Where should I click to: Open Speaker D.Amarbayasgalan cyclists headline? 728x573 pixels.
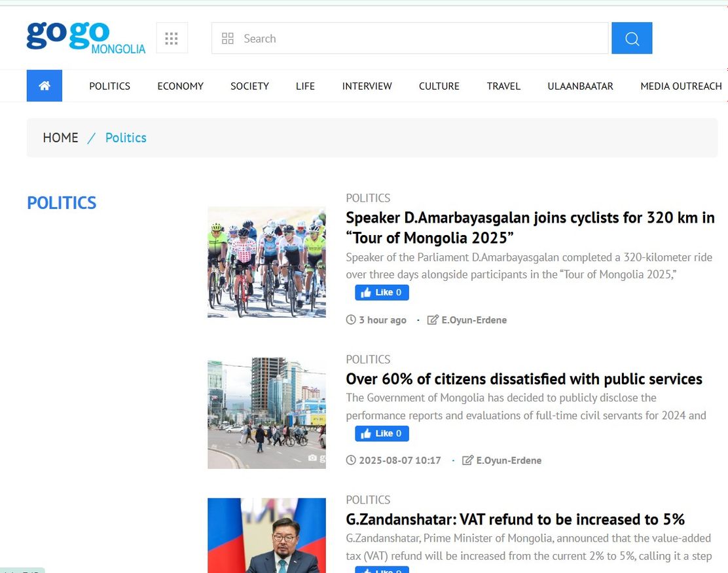pos(530,227)
